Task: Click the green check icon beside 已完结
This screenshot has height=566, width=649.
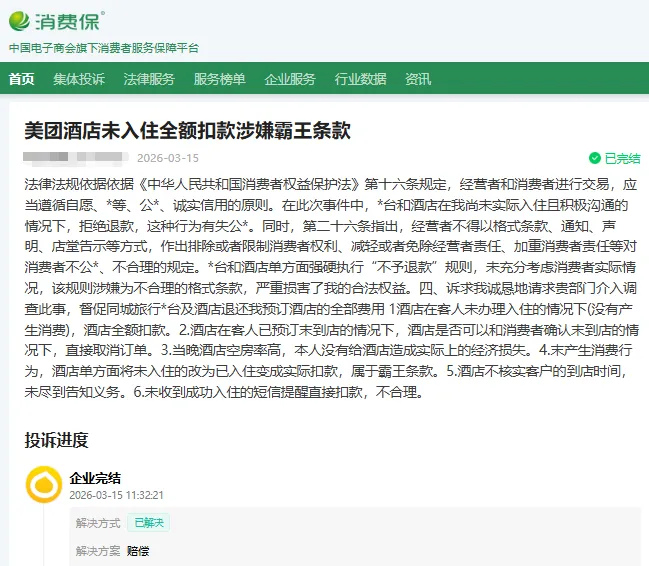Action: click(595, 158)
